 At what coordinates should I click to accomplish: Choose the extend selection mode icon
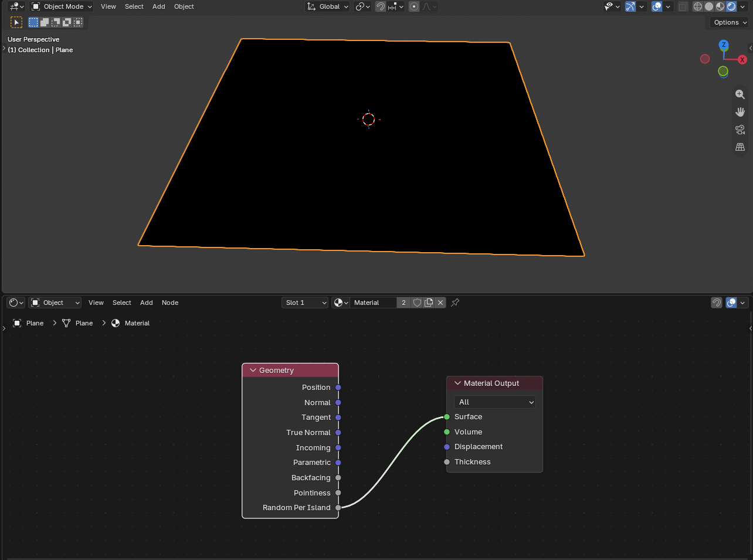45,22
